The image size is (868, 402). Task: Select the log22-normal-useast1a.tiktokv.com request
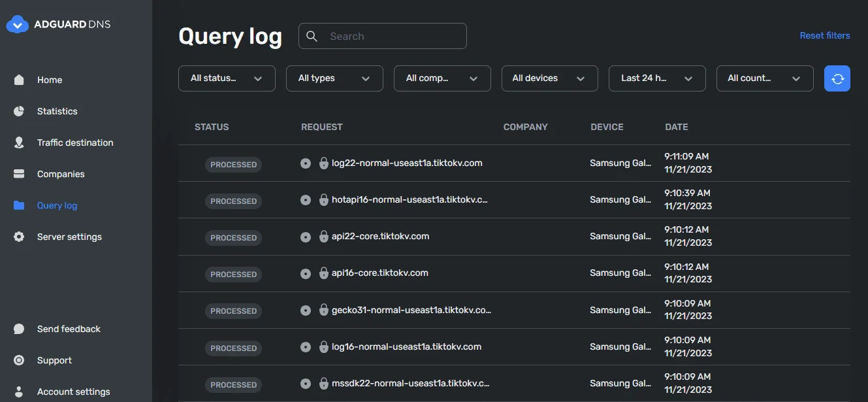(407, 163)
